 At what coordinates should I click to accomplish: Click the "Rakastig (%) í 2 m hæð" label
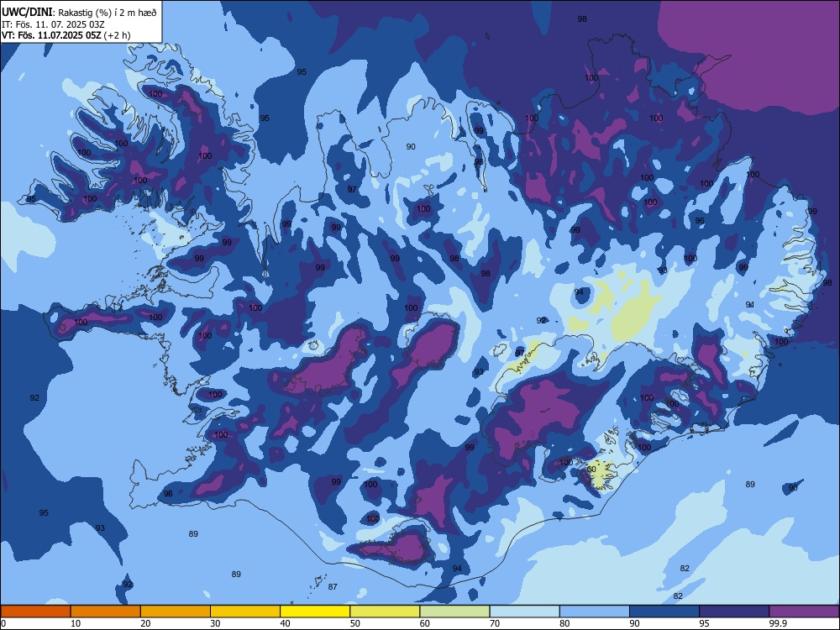pos(108,13)
